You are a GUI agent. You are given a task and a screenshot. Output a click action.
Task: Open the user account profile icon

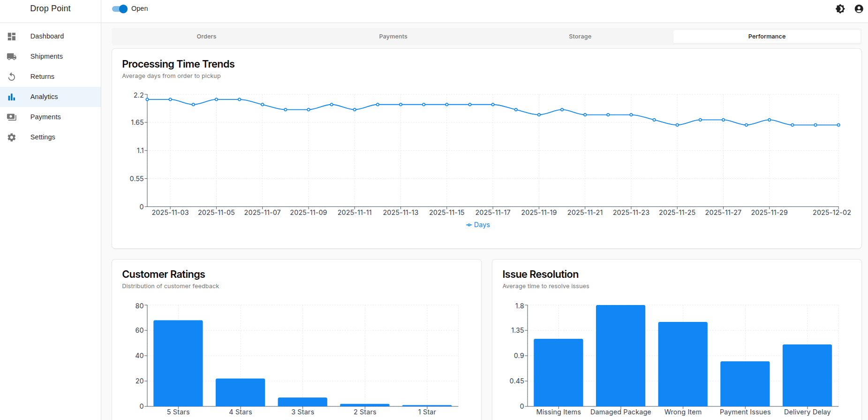point(859,8)
